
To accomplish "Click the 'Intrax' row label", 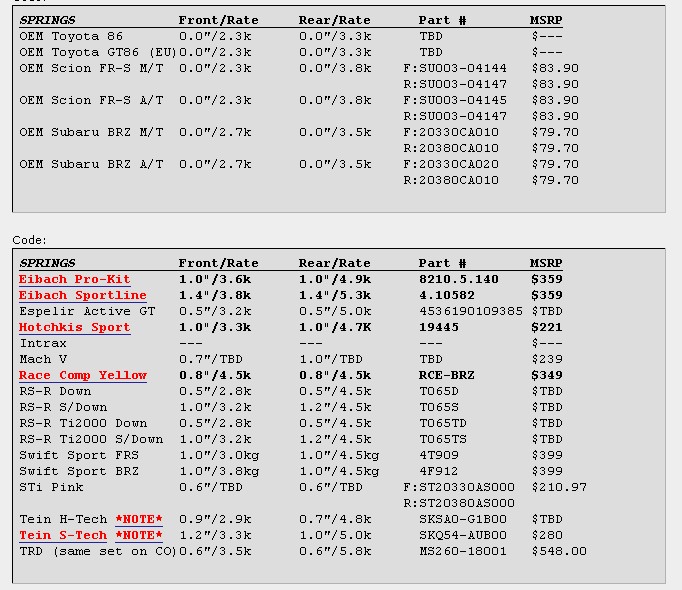I will [x=43, y=344].
